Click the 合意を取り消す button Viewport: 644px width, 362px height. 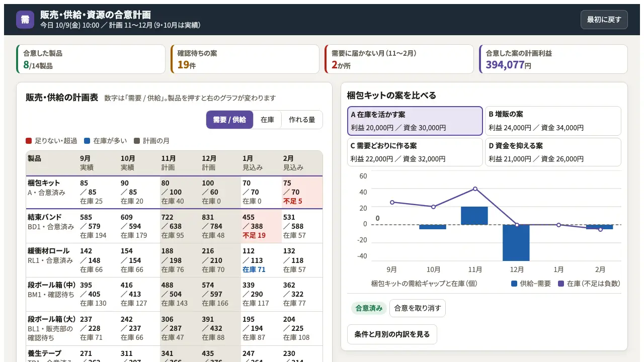tap(417, 308)
